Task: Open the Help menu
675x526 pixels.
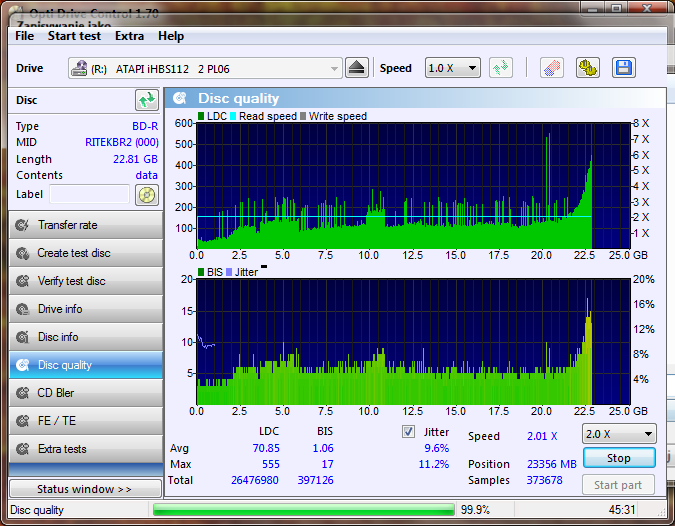Action: pos(170,36)
